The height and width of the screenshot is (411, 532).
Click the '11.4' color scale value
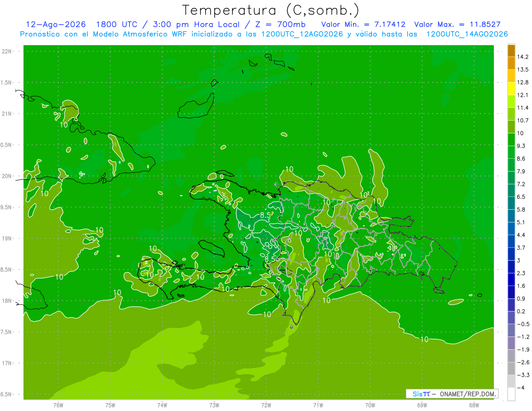pyautogui.click(x=523, y=108)
